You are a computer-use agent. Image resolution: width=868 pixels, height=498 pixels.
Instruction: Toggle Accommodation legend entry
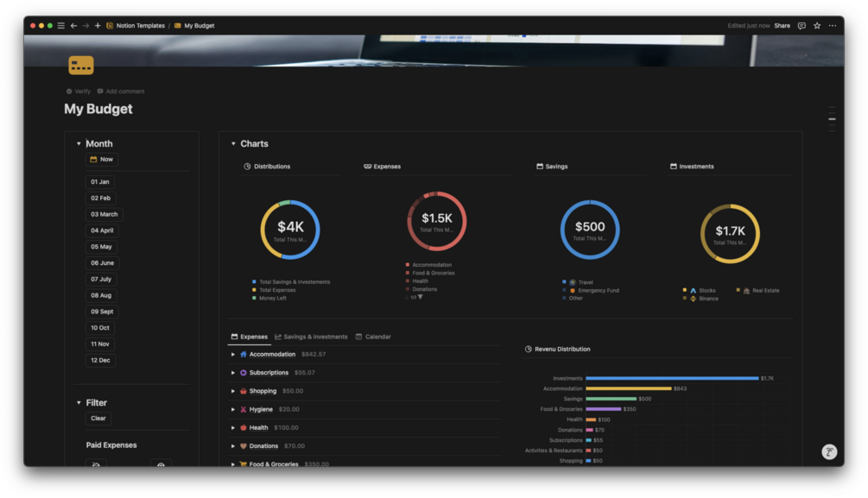[x=428, y=265]
